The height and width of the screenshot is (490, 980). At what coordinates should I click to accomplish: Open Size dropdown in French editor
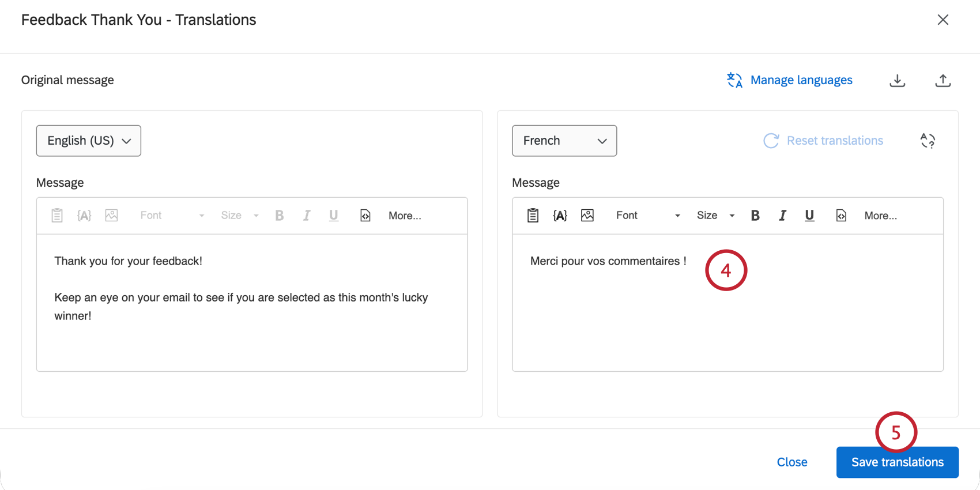point(715,216)
